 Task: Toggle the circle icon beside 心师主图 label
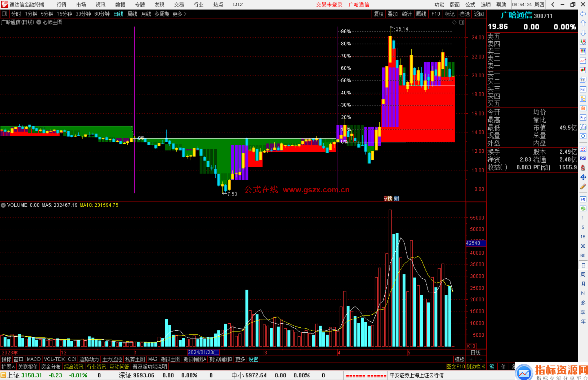tap(39, 22)
